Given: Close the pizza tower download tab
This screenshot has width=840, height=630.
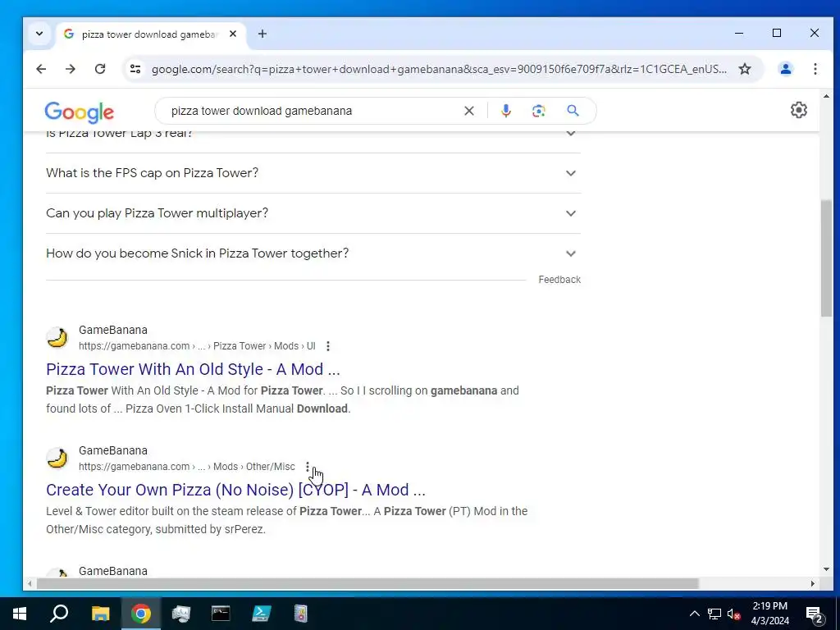Looking at the screenshot, I should point(233,34).
